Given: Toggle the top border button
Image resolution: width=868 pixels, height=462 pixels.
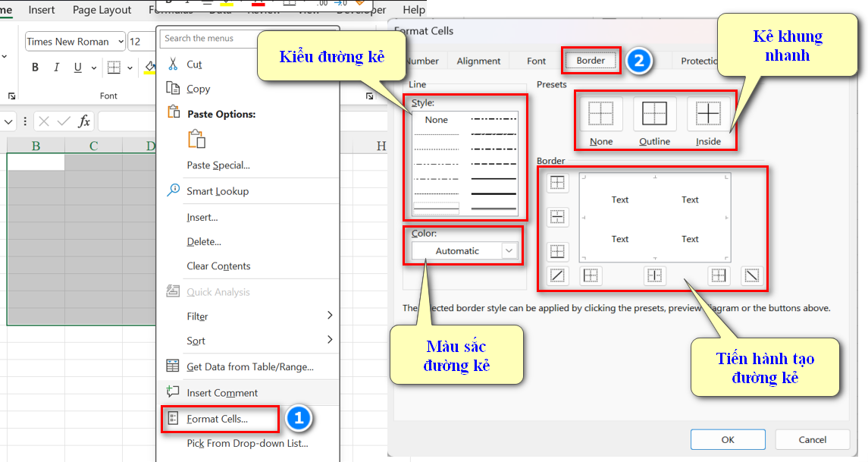Looking at the screenshot, I should 557,183.
